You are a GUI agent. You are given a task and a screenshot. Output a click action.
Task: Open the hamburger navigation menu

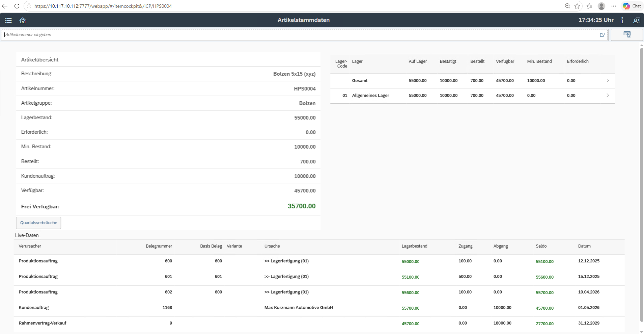8,20
